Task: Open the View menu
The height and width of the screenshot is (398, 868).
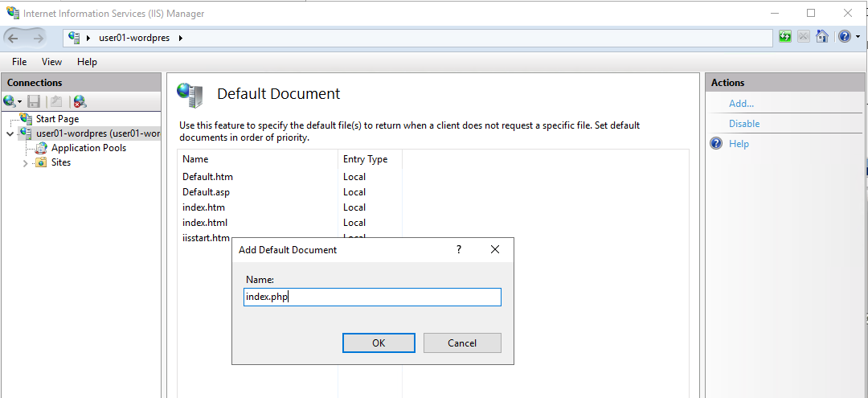Action: [51, 62]
